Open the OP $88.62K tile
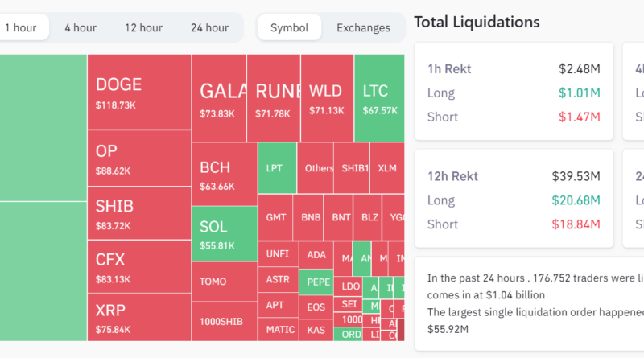The height and width of the screenshot is (358, 644). (138, 159)
